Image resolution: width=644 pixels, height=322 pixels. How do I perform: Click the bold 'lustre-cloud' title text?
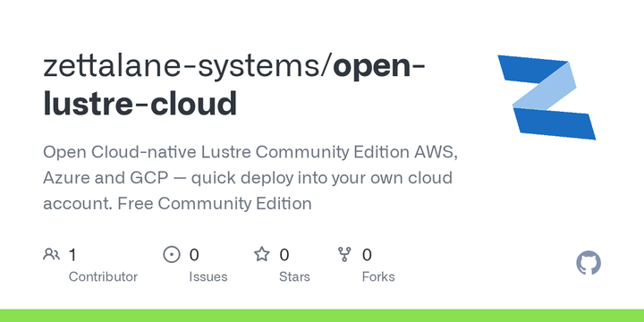pyautogui.click(x=140, y=103)
